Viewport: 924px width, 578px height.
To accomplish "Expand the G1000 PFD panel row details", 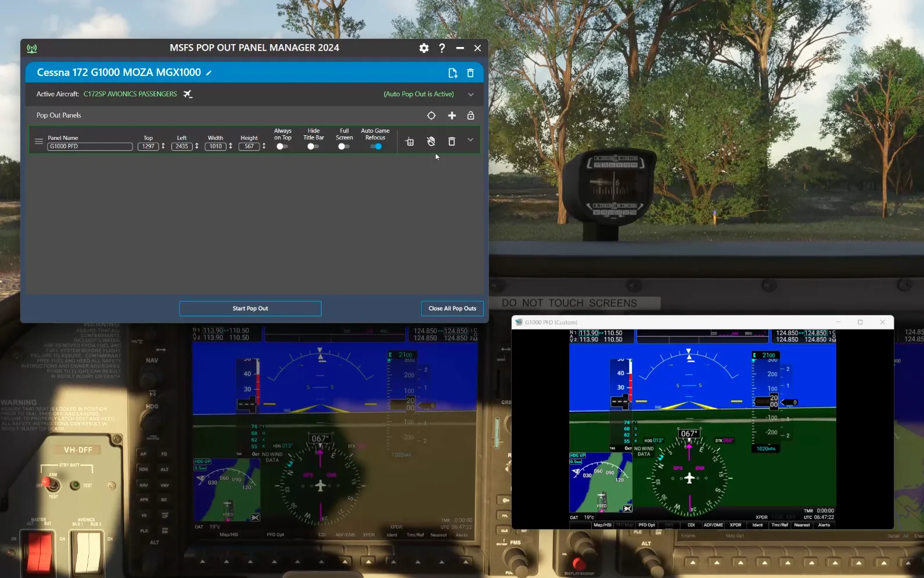I will (x=470, y=140).
